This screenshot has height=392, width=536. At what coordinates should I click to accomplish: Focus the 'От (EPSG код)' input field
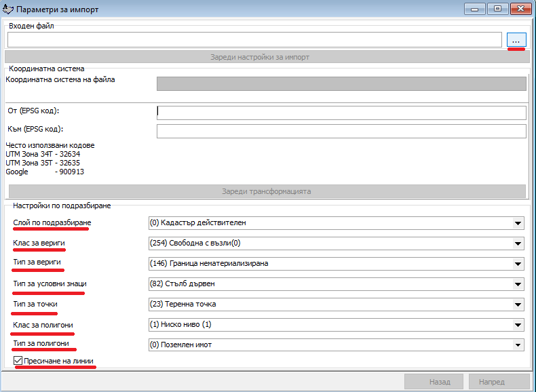click(x=341, y=113)
